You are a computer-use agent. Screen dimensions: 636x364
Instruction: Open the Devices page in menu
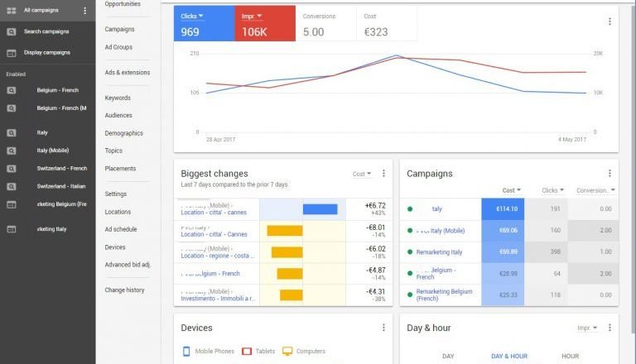click(115, 247)
